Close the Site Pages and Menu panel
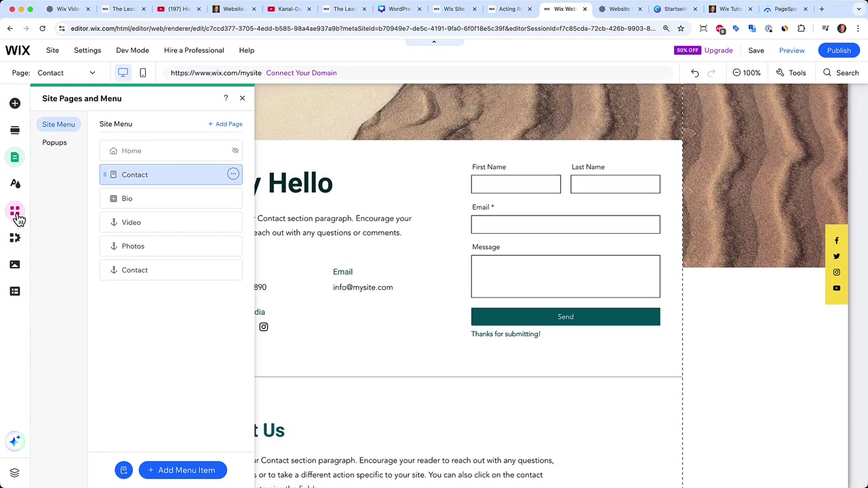Image resolution: width=868 pixels, height=488 pixels. coord(242,98)
